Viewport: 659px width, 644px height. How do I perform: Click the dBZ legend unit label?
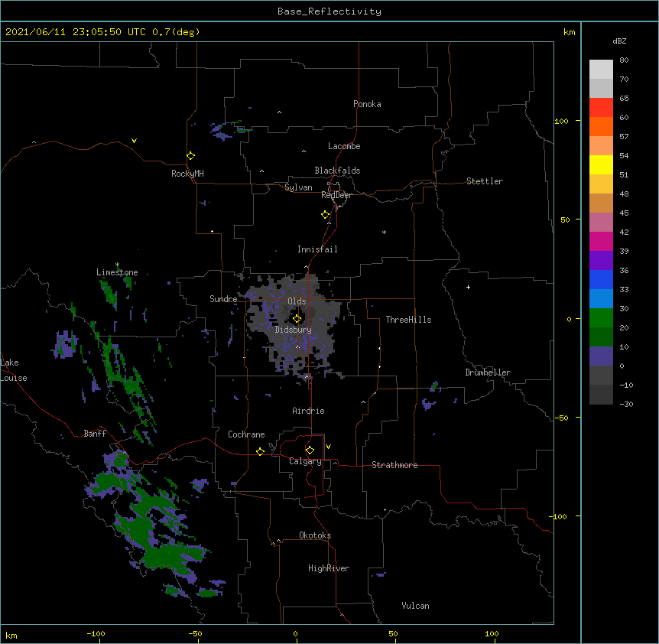[619, 41]
